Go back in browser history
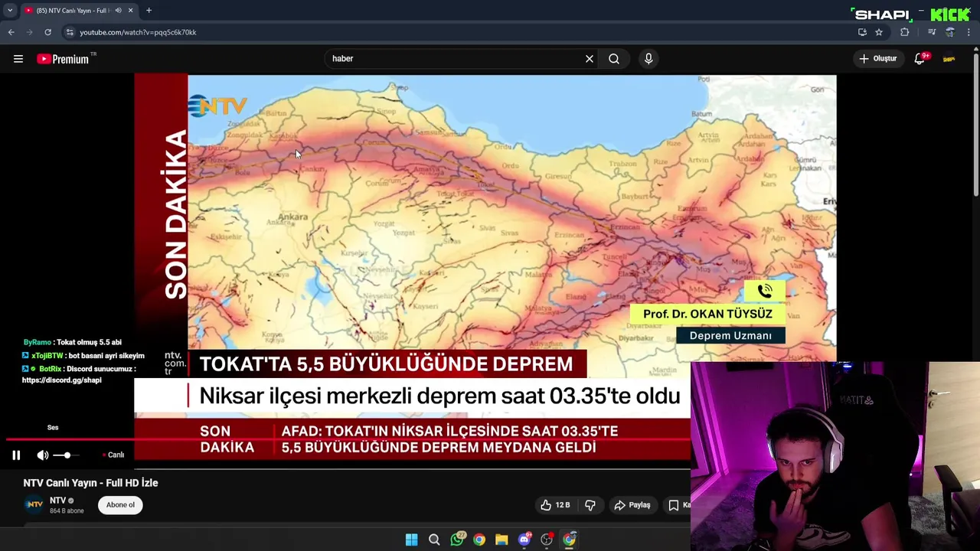This screenshot has width=980, height=551. pos(11,32)
